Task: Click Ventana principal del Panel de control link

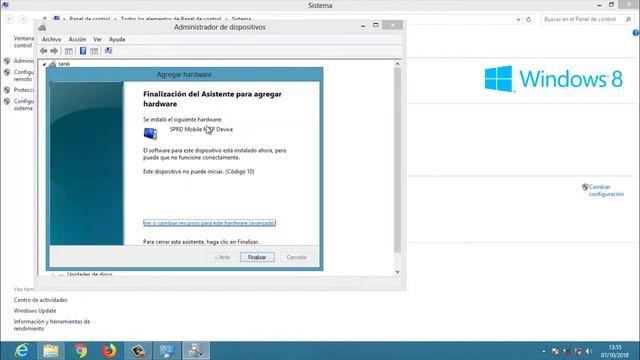Action: click(24, 42)
